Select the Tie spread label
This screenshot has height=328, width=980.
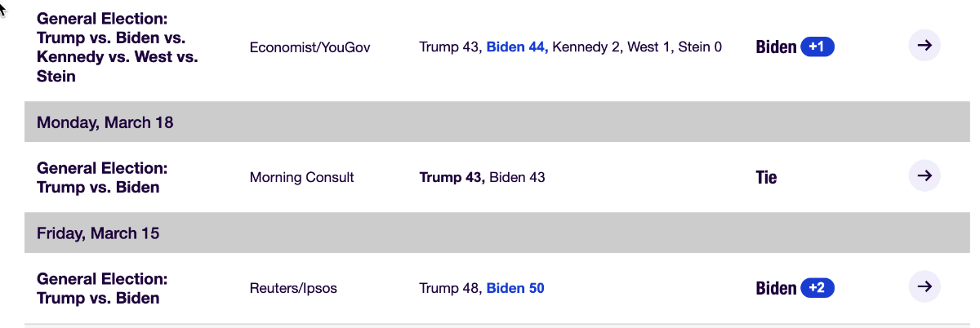click(766, 177)
